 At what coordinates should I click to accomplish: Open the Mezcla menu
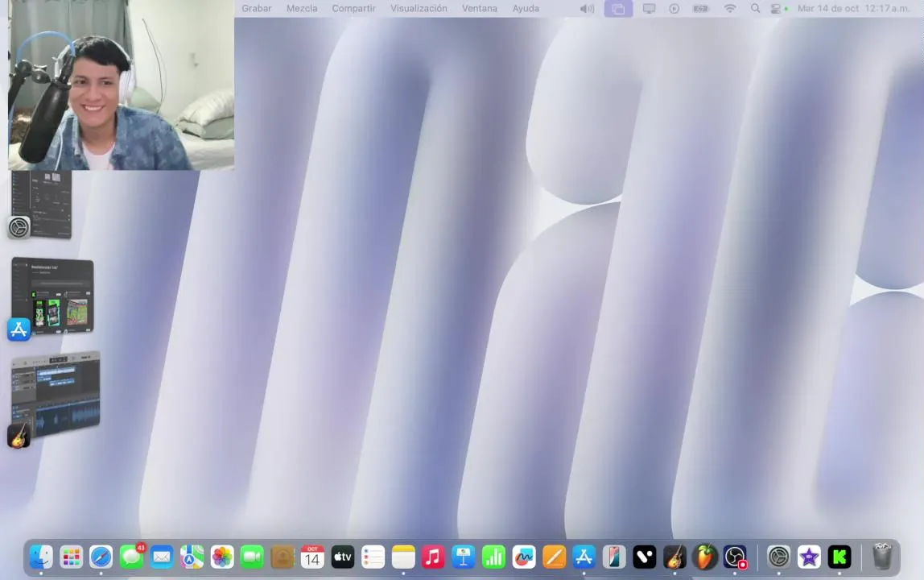pos(302,8)
